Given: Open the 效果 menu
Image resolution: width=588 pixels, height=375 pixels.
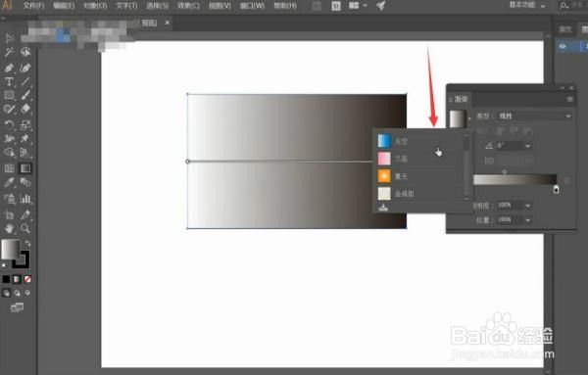Looking at the screenshot, I should [x=188, y=6].
